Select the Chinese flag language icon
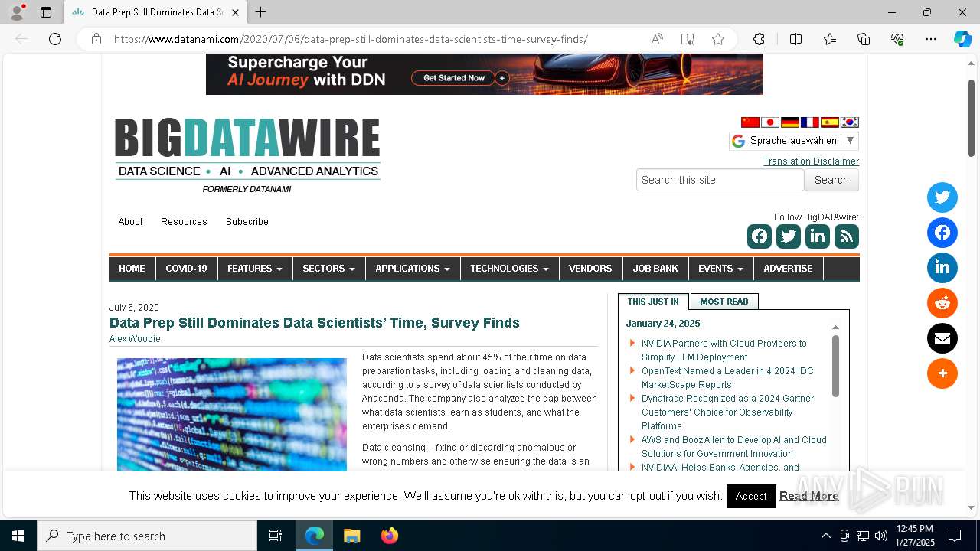980x551 pixels. coord(750,122)
